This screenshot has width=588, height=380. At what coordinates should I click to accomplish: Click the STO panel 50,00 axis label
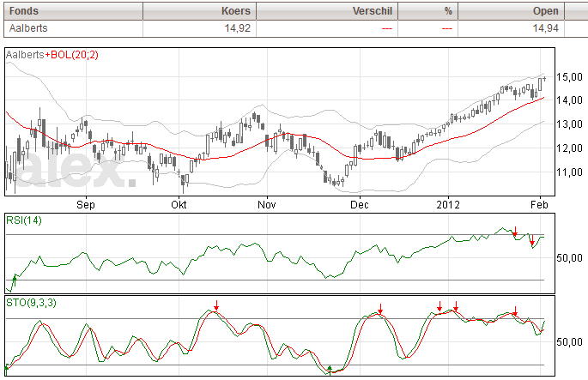tap(569, 342)
